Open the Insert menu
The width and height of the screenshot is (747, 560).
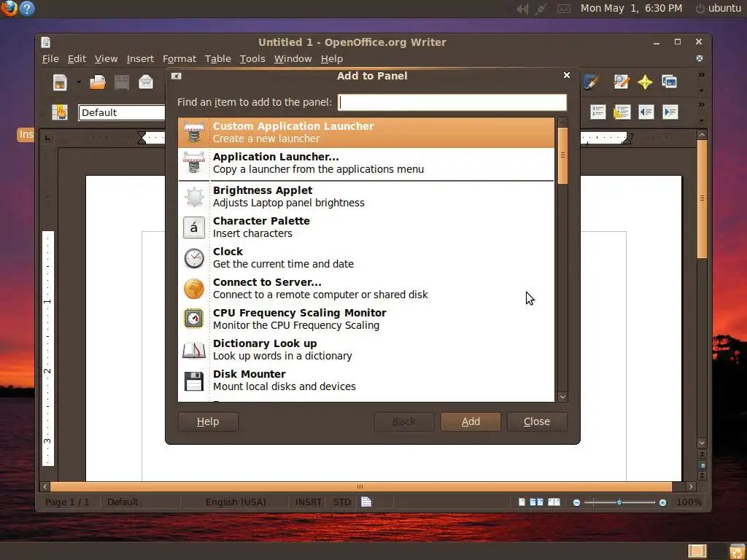[x=140, y=58]
